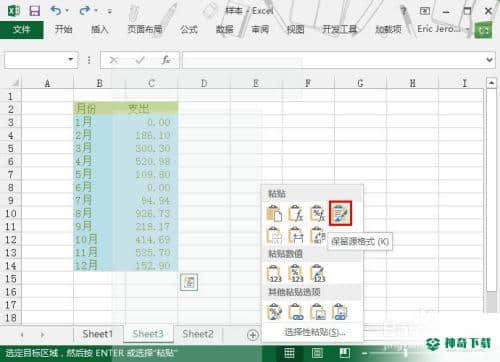Viewport: 500px width, 362px height.
Task: Click the 月份 header cell
Action: 99,109
